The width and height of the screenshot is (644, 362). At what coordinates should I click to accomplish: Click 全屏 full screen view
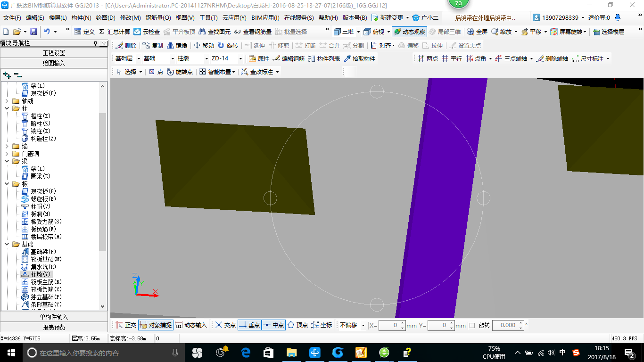pyautogui.click(x=477, y=32)
